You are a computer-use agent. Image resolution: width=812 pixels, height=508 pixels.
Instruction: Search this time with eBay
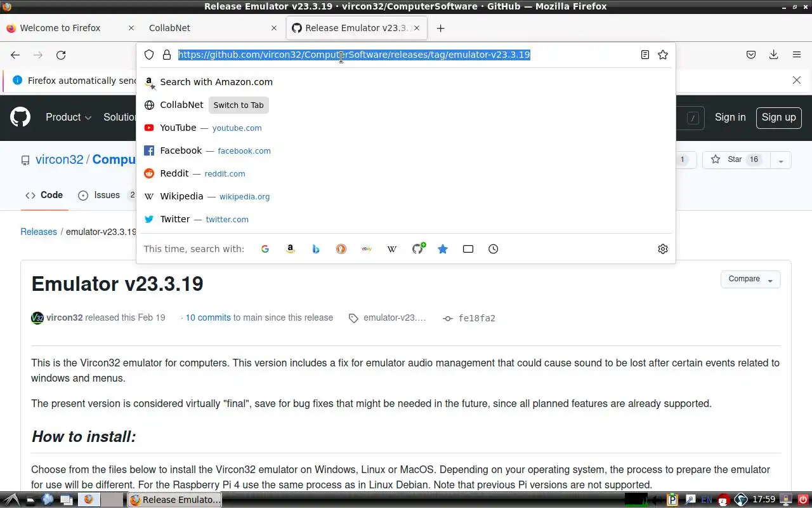pos(367,249)
